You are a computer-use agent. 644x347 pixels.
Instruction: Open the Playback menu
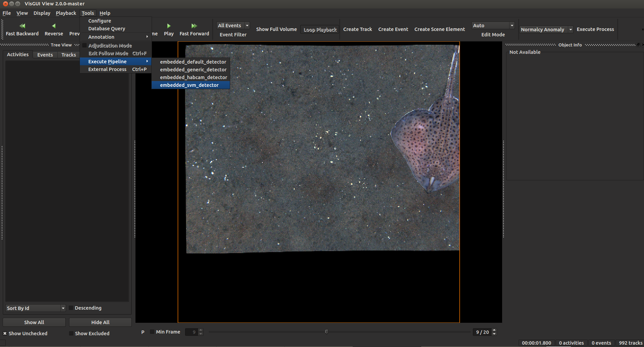pos(66,13)
